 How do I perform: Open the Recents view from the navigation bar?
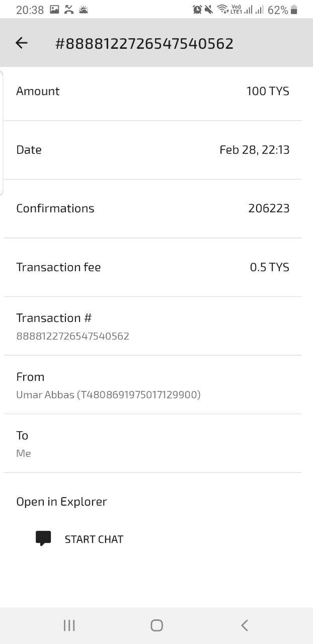(68, 625)
